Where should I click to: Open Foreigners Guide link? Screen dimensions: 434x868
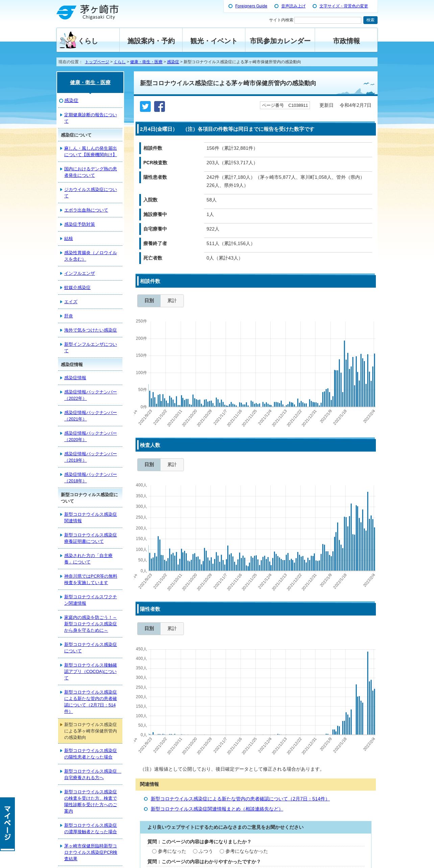pos(251,6)
